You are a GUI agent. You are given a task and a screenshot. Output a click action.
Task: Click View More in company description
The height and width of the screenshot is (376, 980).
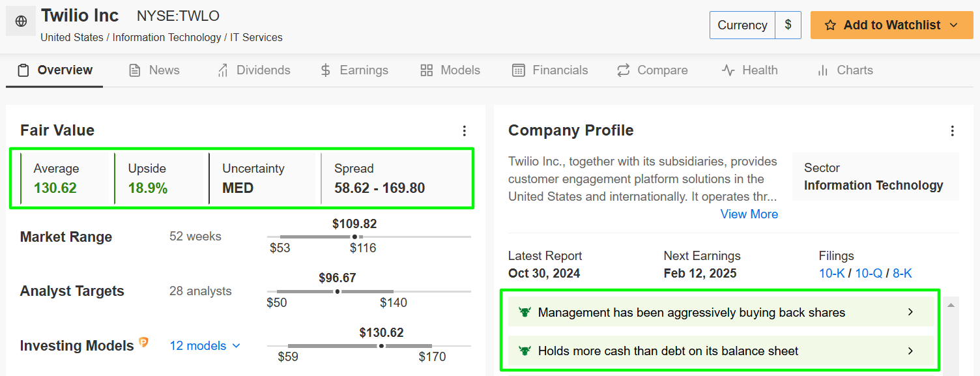(749, 214)
